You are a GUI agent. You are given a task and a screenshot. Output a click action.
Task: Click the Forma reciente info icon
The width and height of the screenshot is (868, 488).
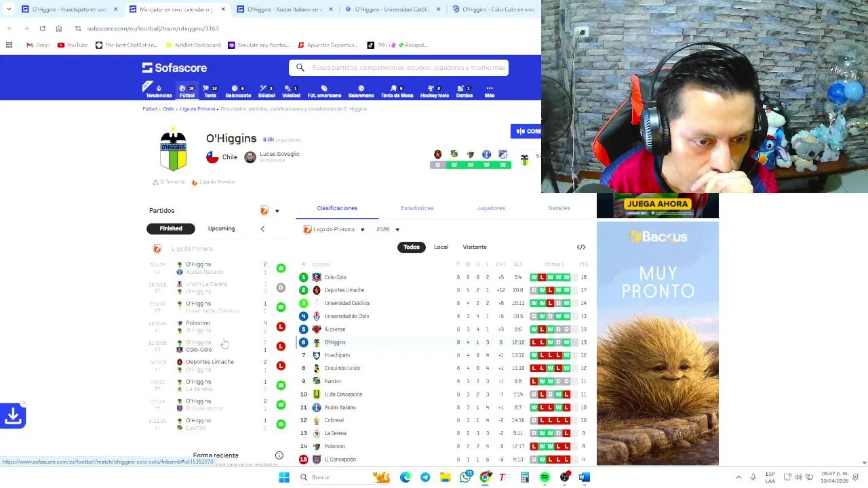[279, 455]
